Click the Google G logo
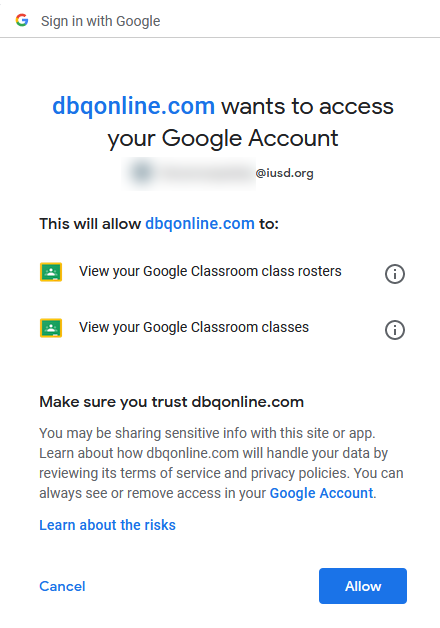440x628 pixels. 22,20
